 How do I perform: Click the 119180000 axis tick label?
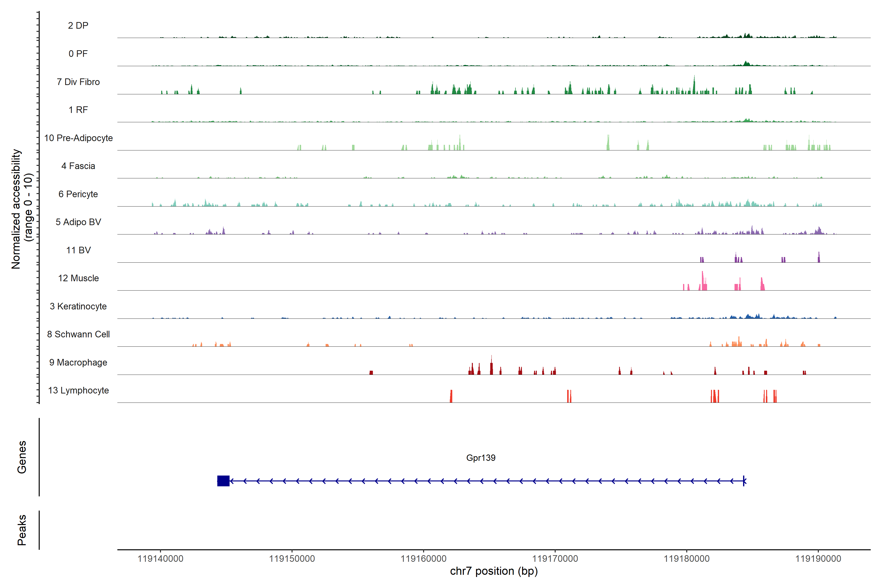[687, 558]
